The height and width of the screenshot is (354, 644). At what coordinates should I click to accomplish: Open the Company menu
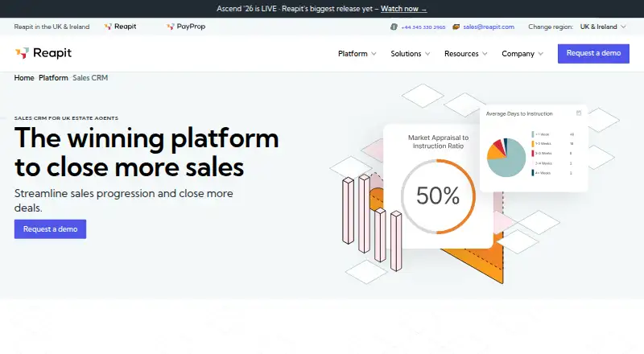click(522, 54)
